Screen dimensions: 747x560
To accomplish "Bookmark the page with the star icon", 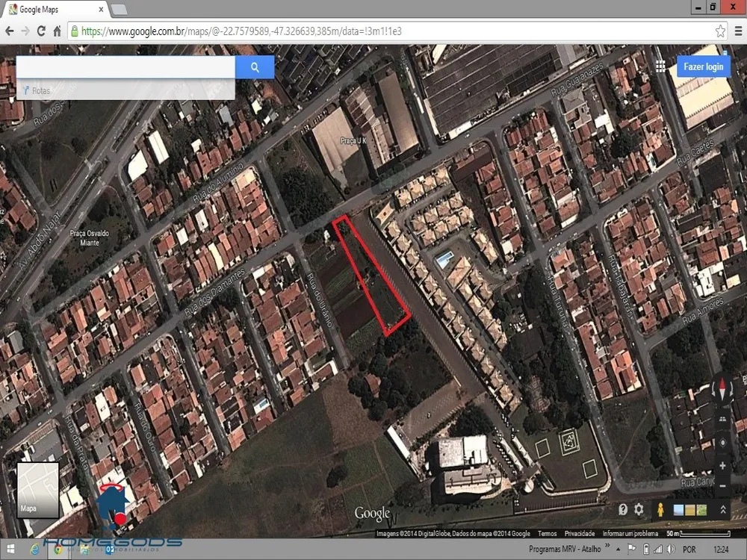I will 720,31.
